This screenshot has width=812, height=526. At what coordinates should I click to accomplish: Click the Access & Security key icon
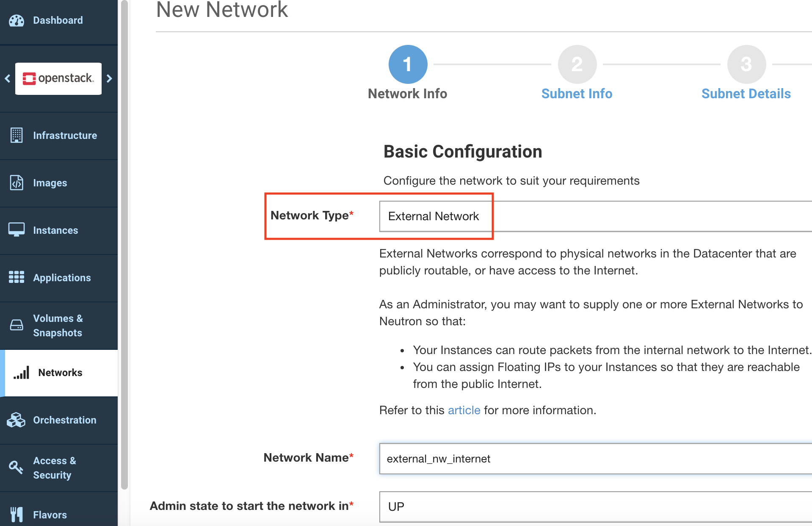16,468
